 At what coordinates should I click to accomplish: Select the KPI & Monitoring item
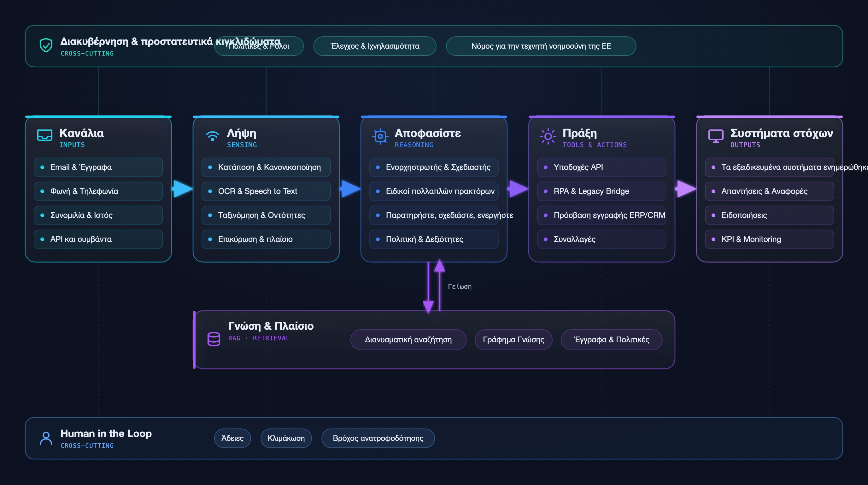[x=769, y=239]
